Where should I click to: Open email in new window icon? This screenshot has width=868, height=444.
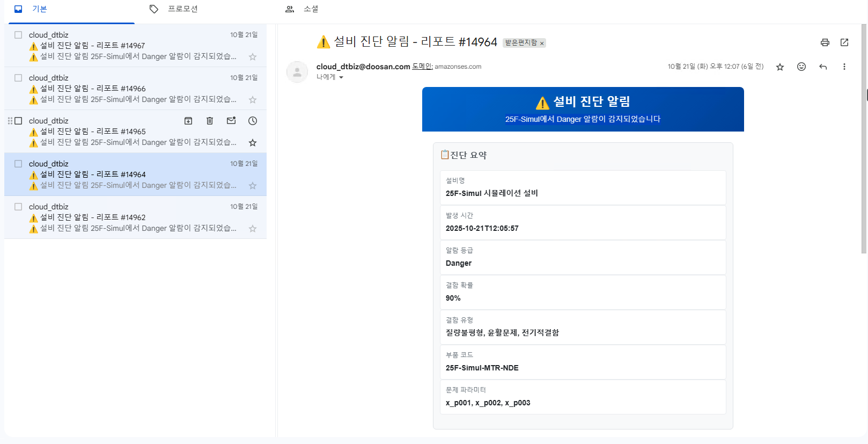click(x=844, y=42)
